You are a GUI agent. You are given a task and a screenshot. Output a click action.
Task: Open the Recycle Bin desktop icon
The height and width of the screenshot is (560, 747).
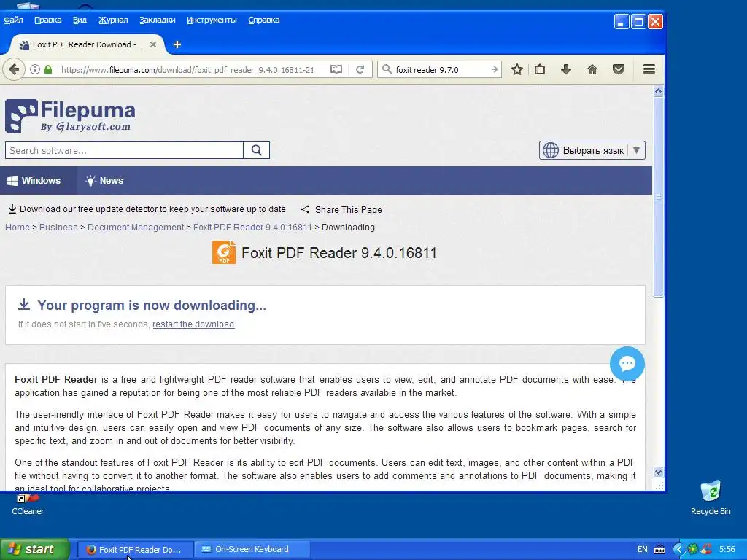click(711, 498)
